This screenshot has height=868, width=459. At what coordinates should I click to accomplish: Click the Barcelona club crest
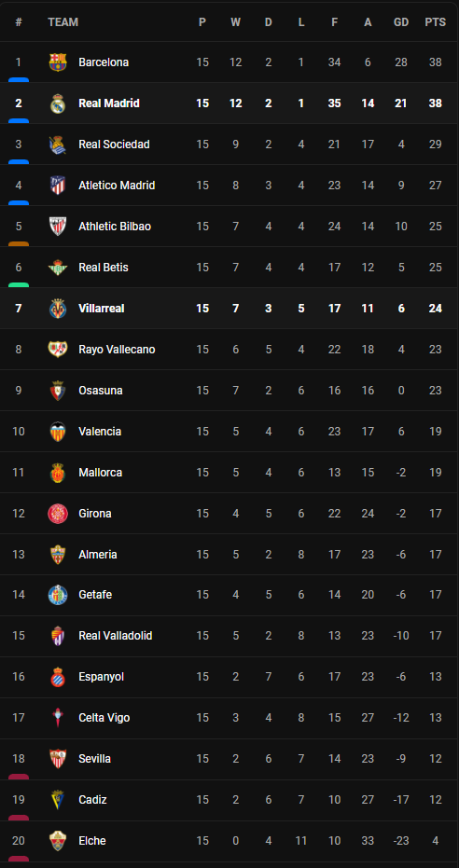tap(58, 62)
